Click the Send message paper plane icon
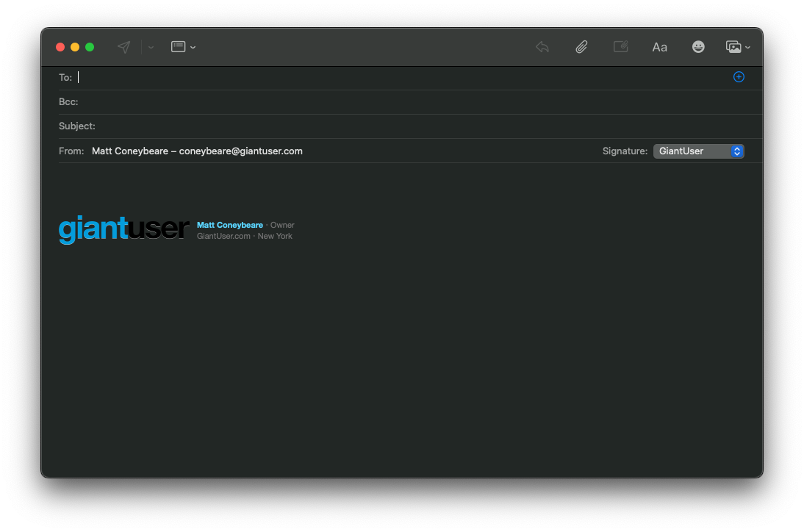 tap(124, 47)
